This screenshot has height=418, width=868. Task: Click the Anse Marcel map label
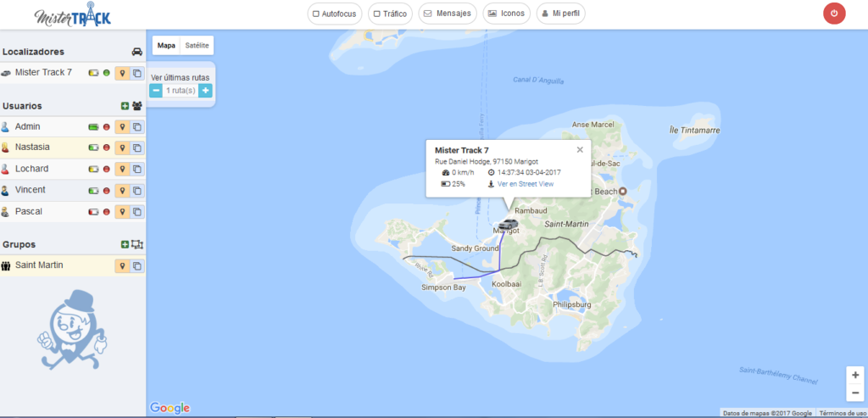click(593, 125)
